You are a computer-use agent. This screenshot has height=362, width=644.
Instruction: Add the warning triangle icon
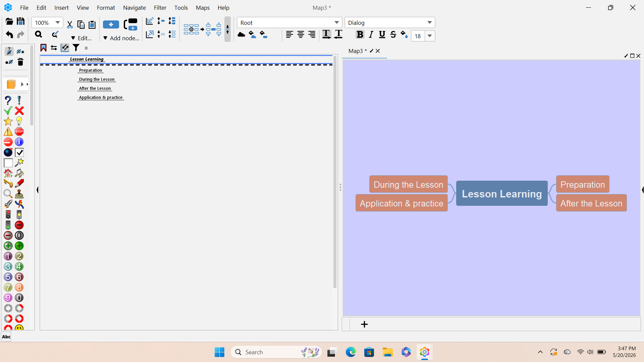tap(8, 131)
